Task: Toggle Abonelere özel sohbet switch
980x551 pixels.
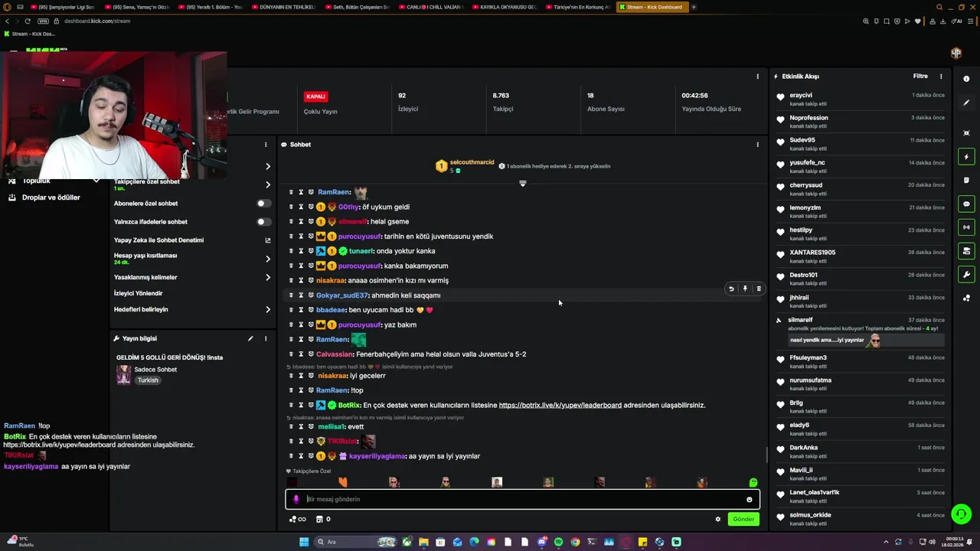Action: [x=263, y=204]
